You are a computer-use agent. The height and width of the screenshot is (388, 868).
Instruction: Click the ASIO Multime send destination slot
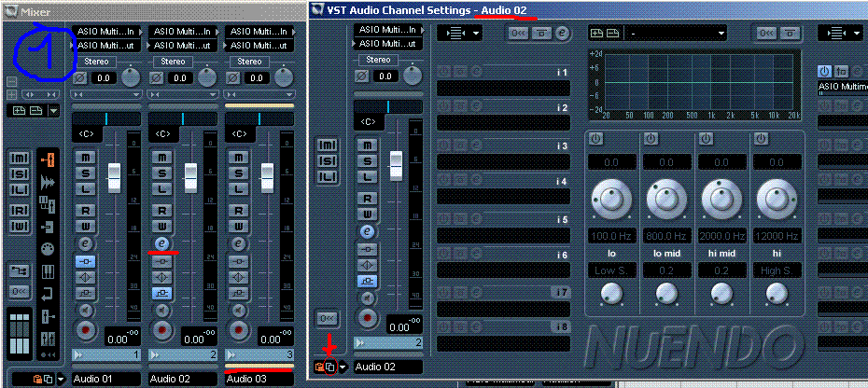(x=843, y=88)
